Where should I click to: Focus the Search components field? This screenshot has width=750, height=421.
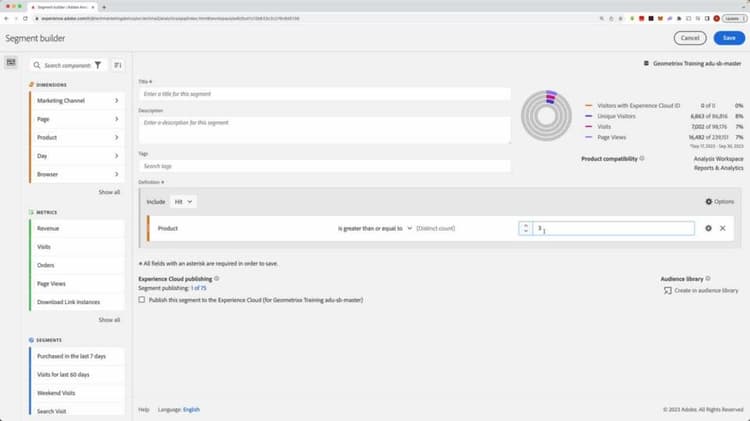click(67, 65)
